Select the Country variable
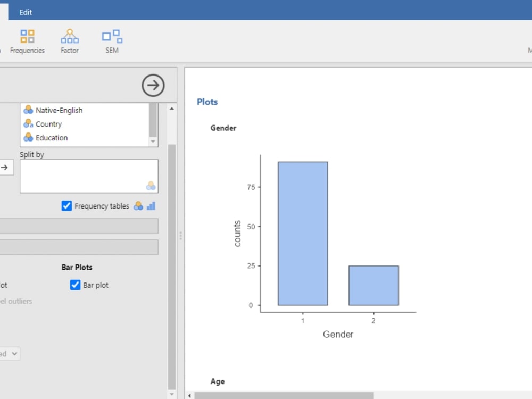532x399 pixels. [x=48, y=124]
